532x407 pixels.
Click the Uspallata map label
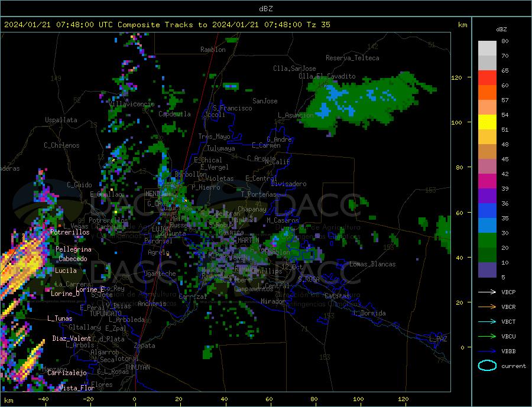click(61, 120)
